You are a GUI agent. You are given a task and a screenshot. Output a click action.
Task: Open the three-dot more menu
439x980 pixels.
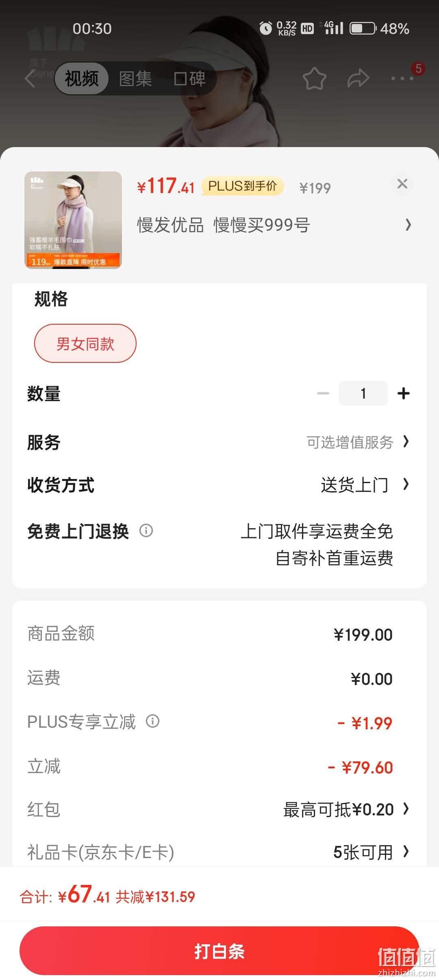402,78
